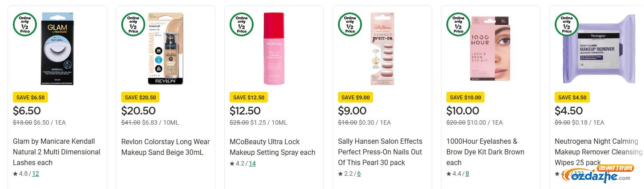Open the 6 reviews link for Sally Hansen nails

pyautogui.click(x=359, y=174)
